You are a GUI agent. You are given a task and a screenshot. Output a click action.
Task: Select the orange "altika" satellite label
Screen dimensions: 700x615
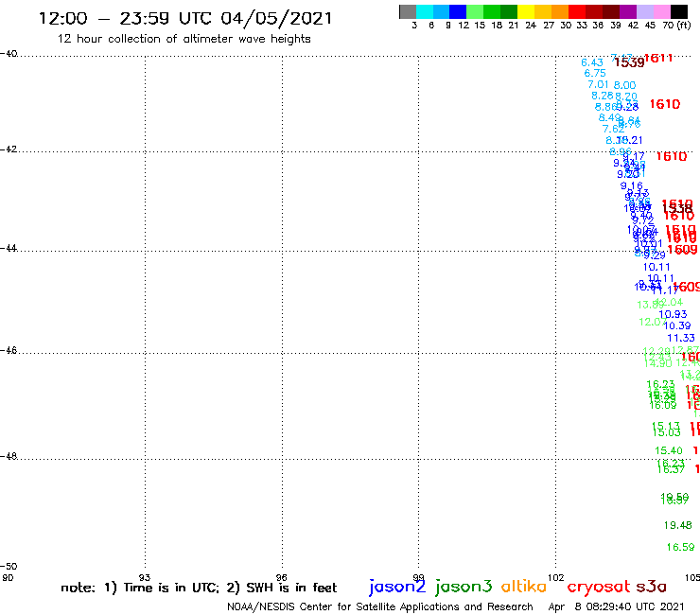click(523, 586)
